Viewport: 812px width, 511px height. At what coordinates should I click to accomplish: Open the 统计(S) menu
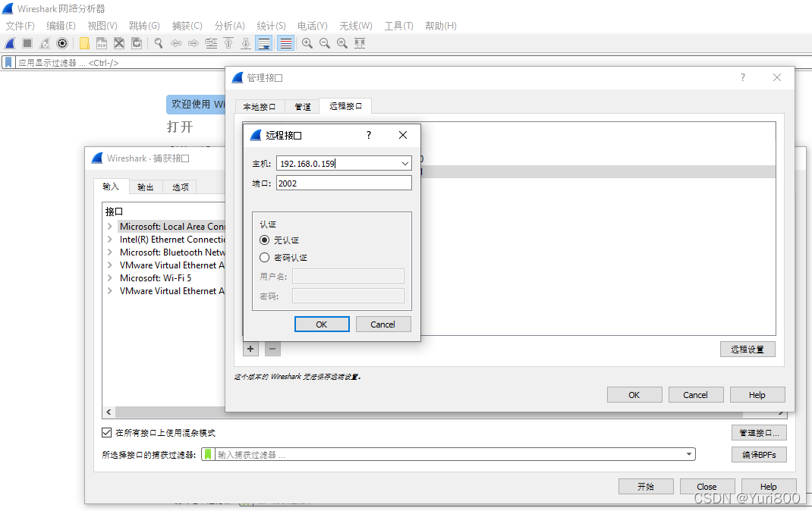pos(272,26)
